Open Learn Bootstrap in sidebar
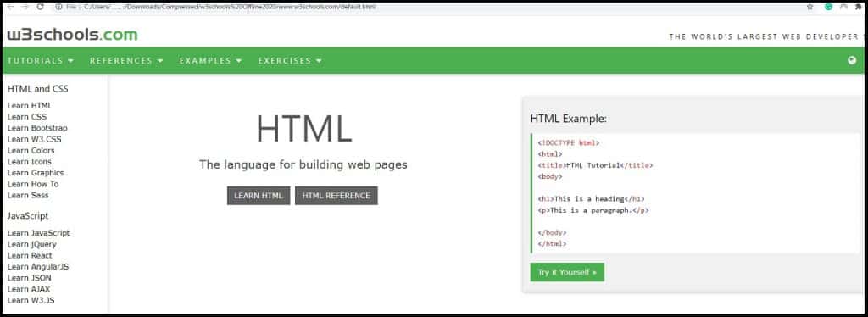 pyautogui.click(x=37, y=128)
